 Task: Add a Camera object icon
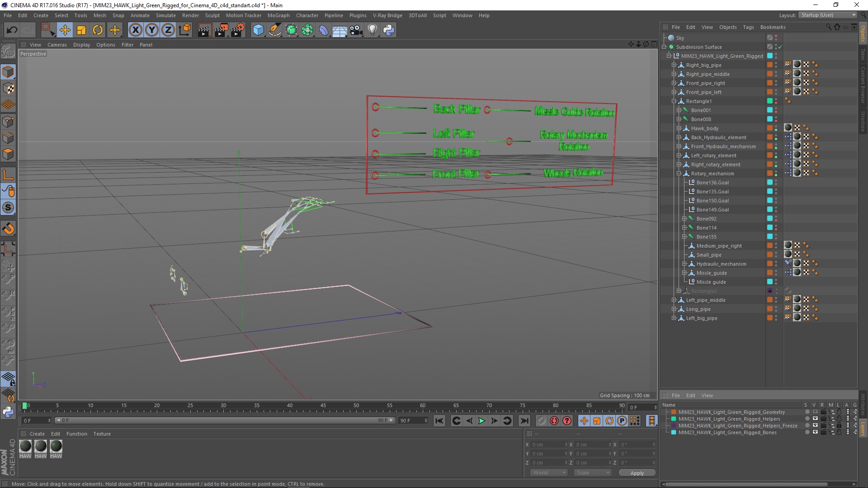pyautogui.click(x=356, y=30)
